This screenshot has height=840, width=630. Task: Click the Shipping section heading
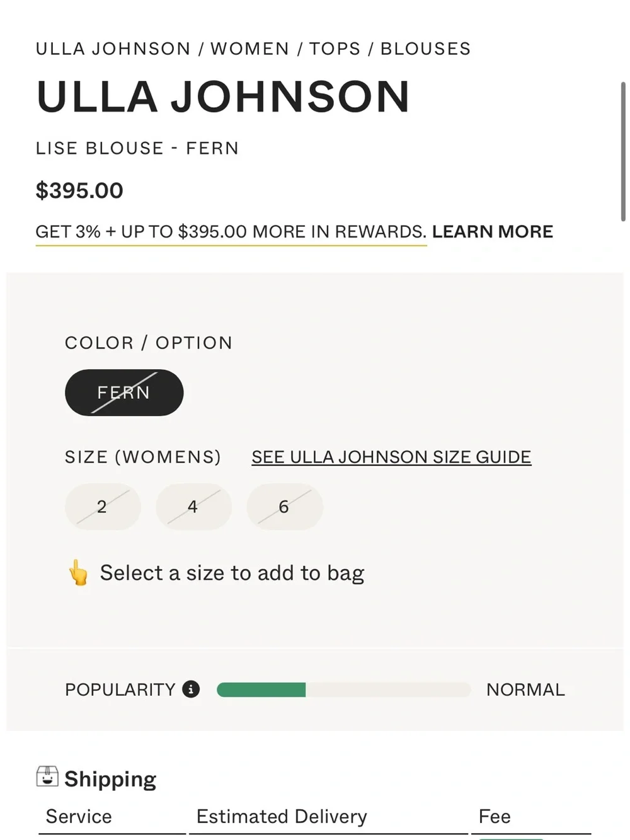(x=110, y=779)
